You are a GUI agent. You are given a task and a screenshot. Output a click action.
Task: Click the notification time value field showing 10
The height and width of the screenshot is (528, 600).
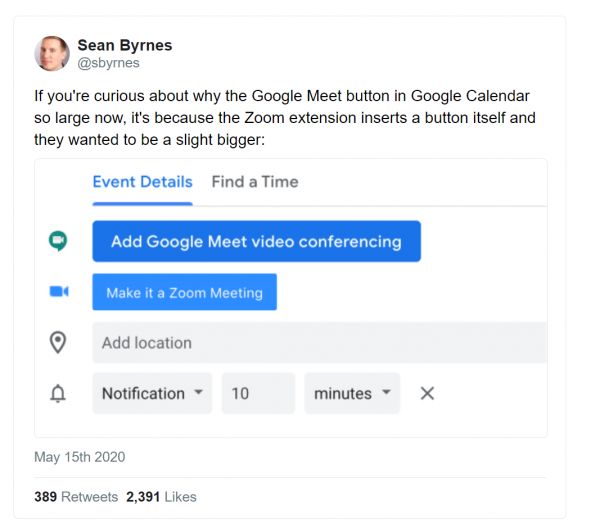[x=258, y=394]
